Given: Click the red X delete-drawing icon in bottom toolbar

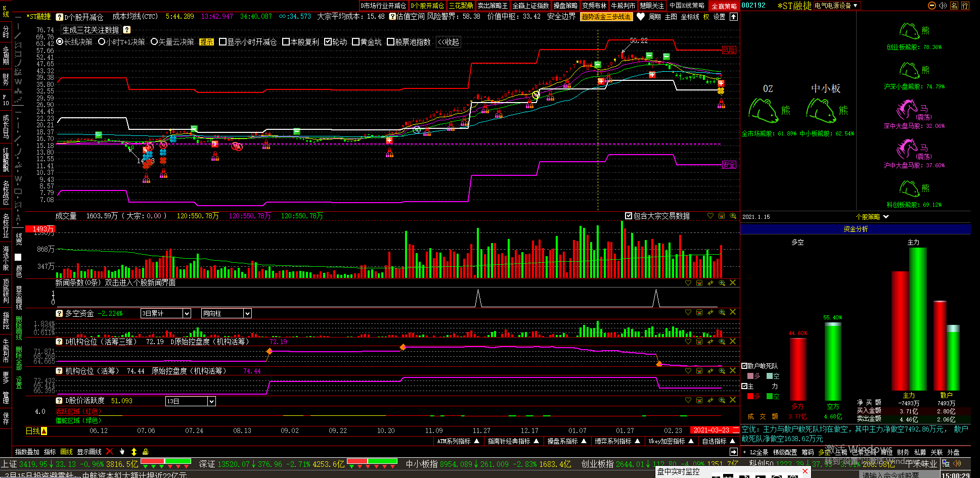Looking at the screenshot, I should point(109,452).
